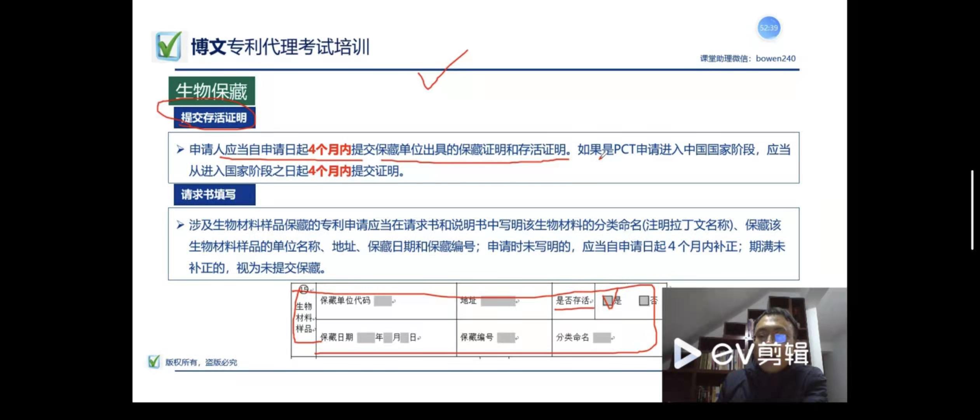The image size is (980, 420).
Task: Click the 生物保藏 green heading
Action: [212, 91]
